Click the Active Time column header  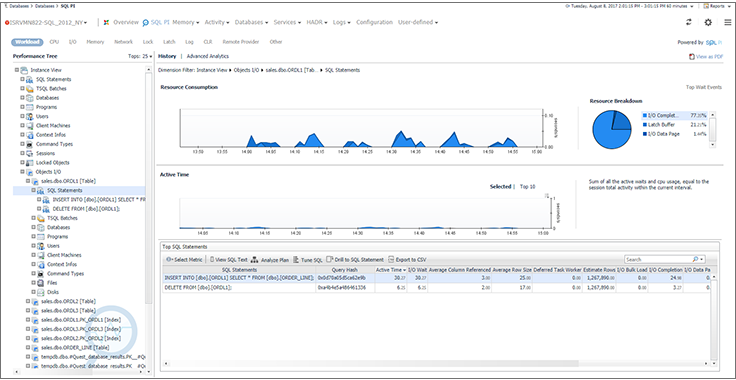391,270
